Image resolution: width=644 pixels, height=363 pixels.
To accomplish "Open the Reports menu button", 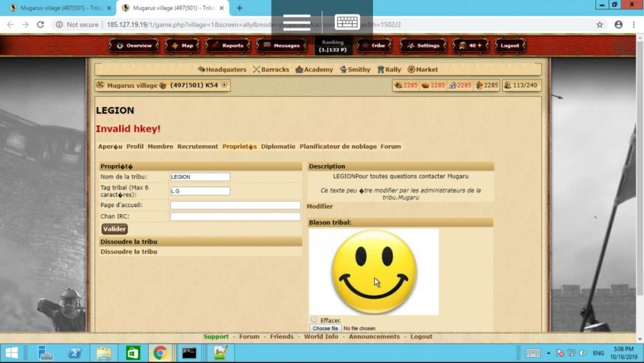I will [x=228, y=46].
